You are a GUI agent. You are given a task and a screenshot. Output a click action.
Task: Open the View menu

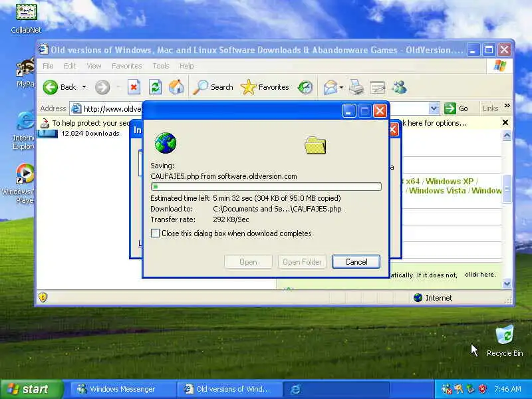[x=94, y=66]
